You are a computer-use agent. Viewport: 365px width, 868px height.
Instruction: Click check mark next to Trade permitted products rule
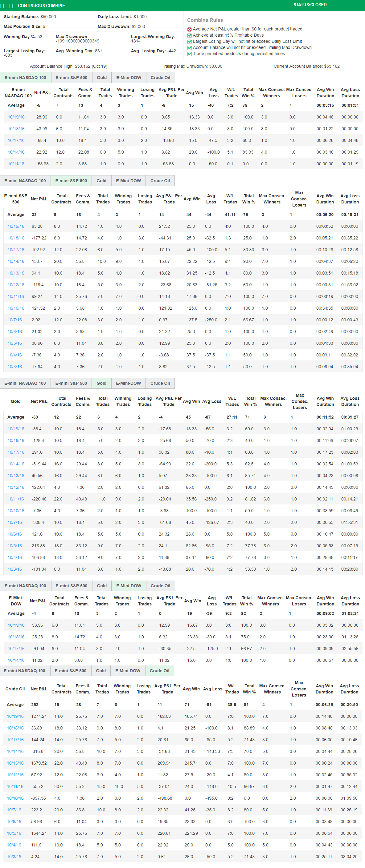pyautogui.click(x=190, y=54)
